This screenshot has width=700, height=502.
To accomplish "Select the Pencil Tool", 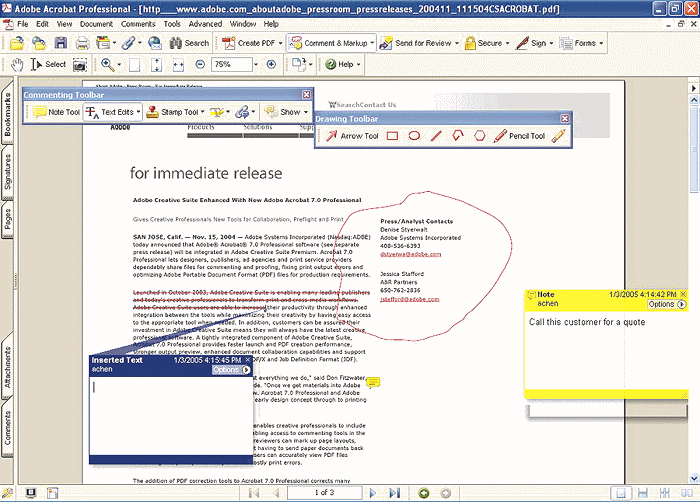I will pyautogui.click(x=519, y=136).
